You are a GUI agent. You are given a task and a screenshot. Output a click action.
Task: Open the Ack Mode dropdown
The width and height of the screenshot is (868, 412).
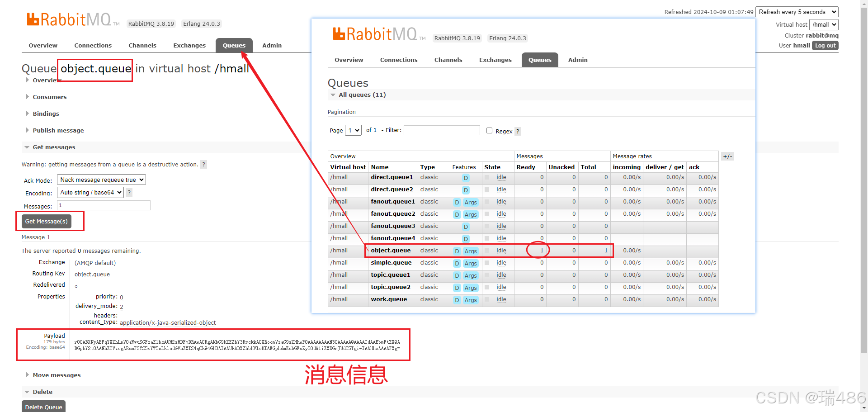tap(101, 180)
